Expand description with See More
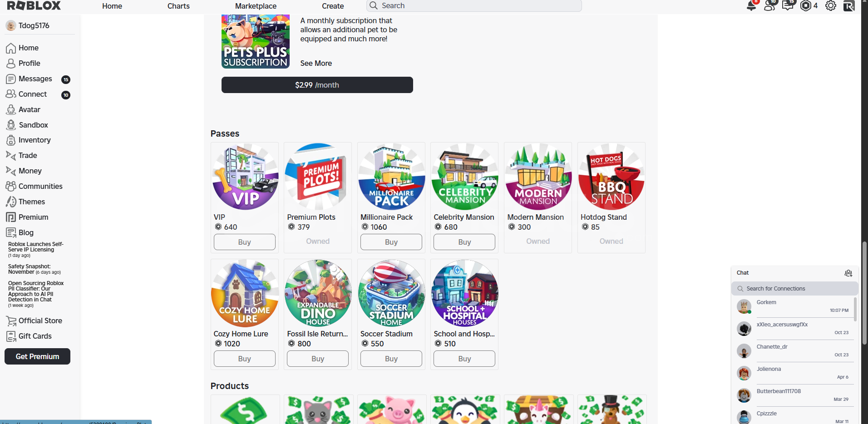868x424 pixels. click(316, 63)
